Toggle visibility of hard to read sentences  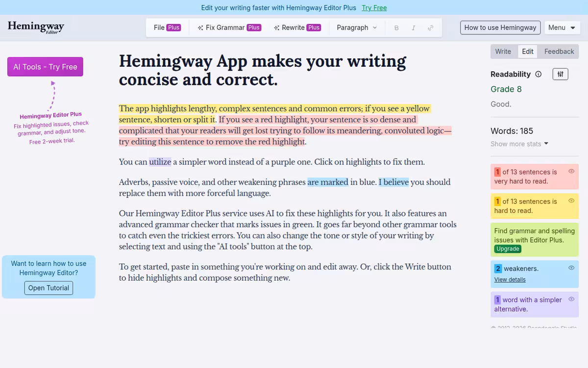coord(571,201)
